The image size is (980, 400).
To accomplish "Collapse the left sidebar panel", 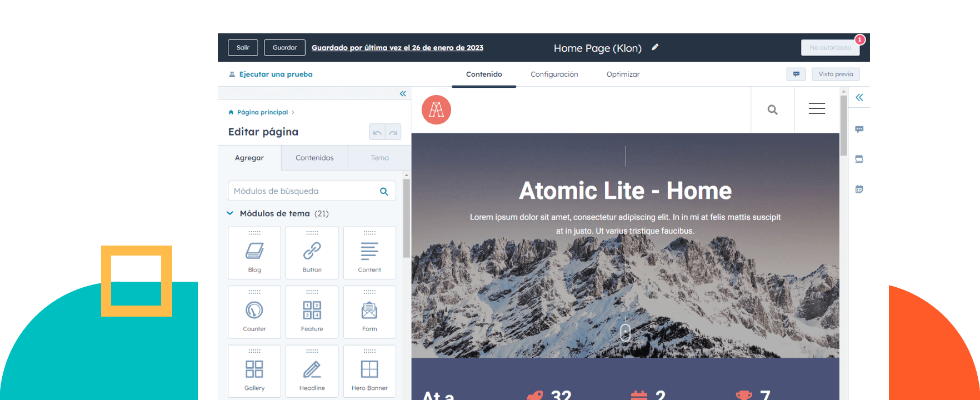I will 403,94.
